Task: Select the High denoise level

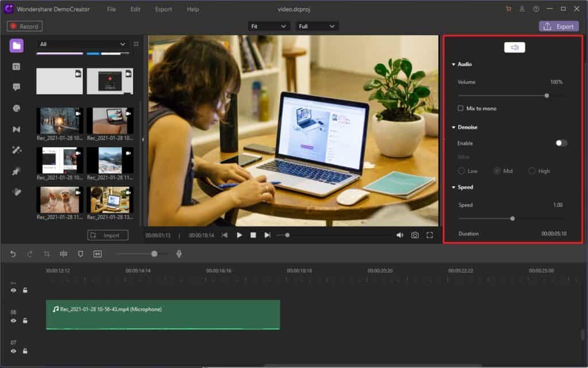Action: (532, 171)
